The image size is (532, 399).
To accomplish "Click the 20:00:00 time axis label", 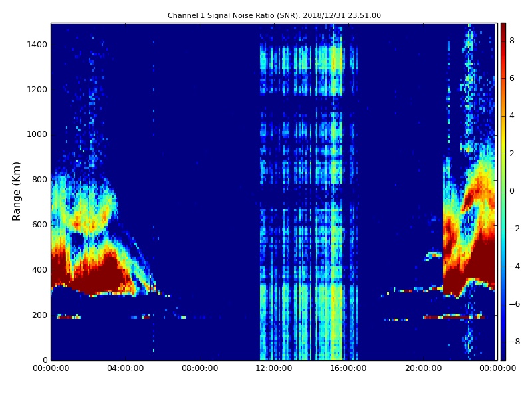I will click(x=423, y=368).
